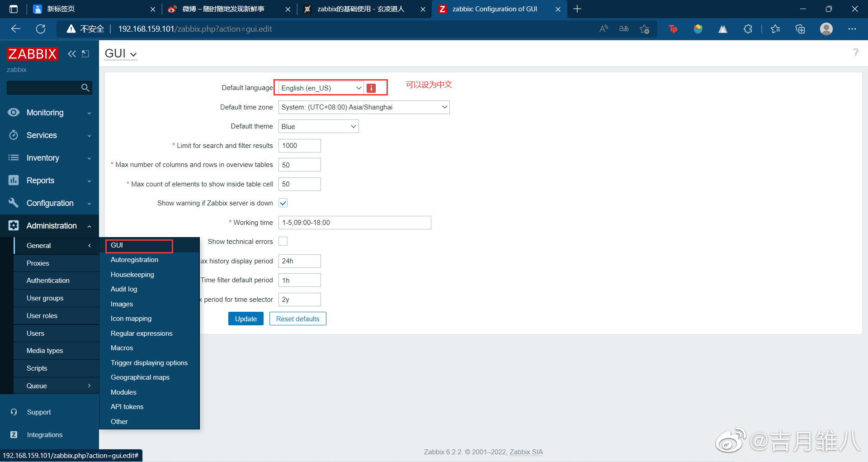Open browser extensions puzzle icon

click(x=748, y=29)
